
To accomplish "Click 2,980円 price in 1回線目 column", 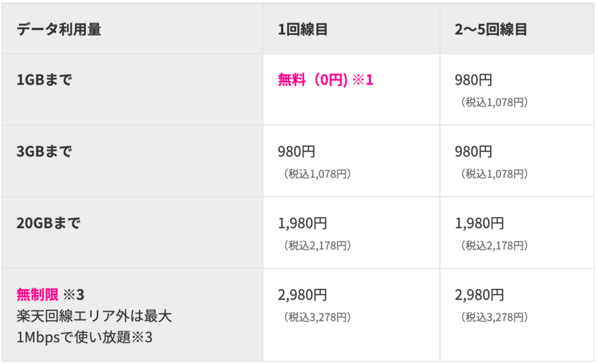I will [303, 295].
